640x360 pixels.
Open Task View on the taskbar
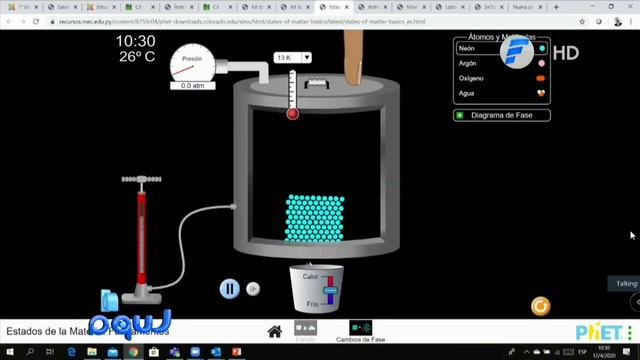(50, 351)
